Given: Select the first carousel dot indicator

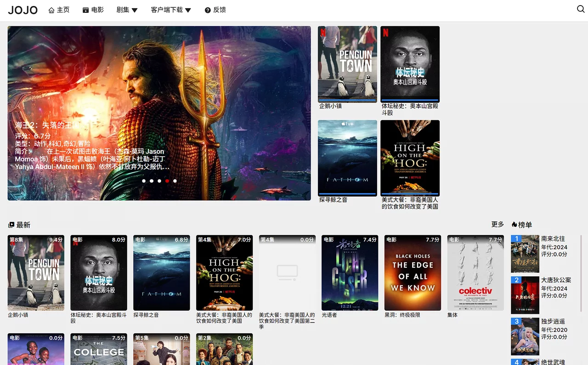Looking at the screenshot, I should [144, 181].
